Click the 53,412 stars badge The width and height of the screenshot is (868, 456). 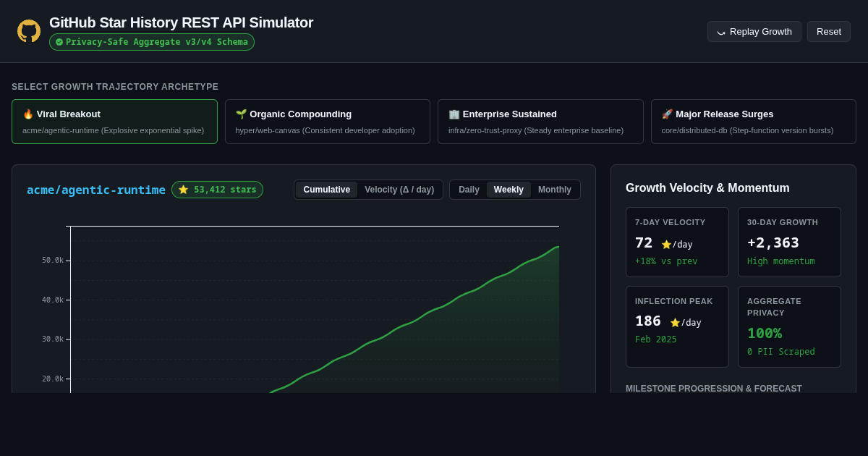pos(217,190)
